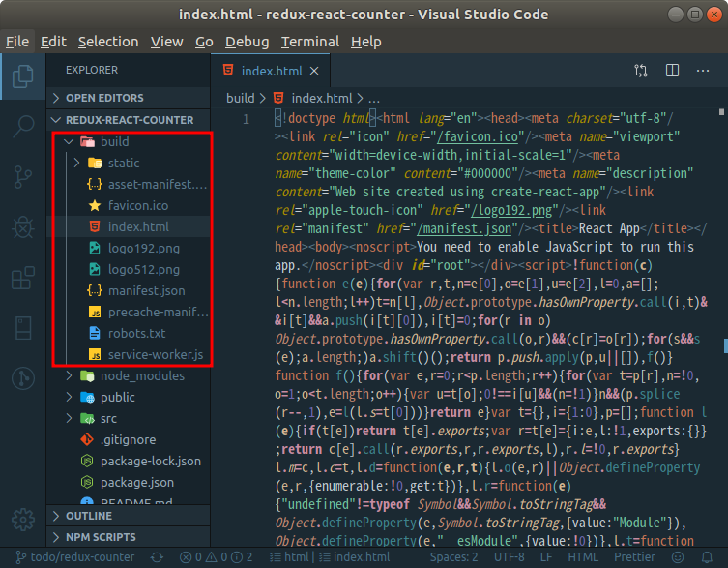Change file encoding UTF-8
The height and width of the screenshot is (568, 728).
[x=509, y=557]
